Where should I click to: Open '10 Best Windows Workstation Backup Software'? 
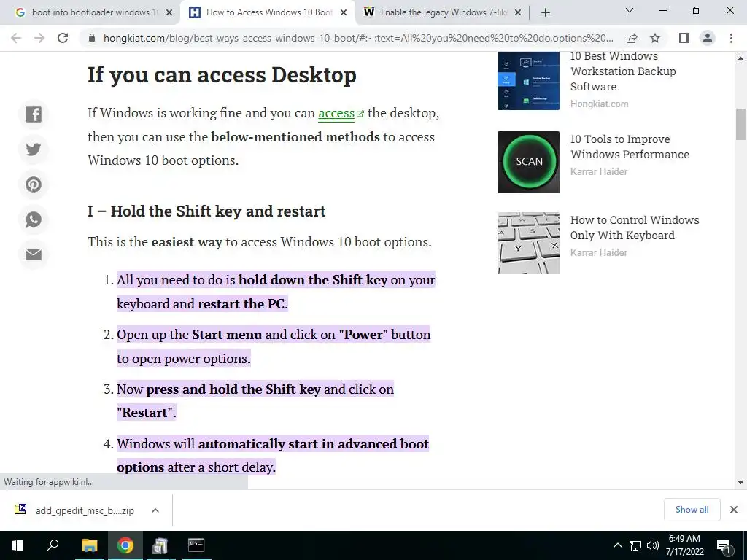point(623,71)
